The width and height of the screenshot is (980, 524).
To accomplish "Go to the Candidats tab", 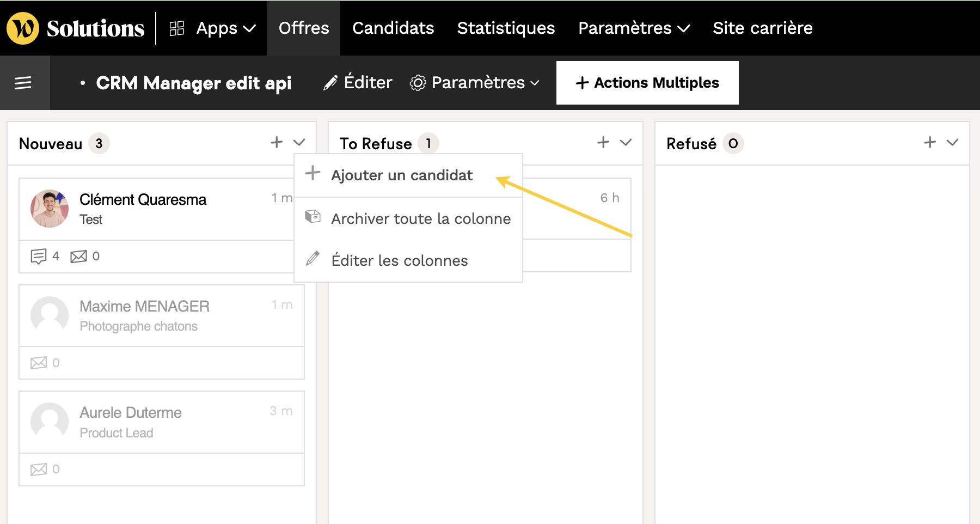I will (x=393, y=28).
